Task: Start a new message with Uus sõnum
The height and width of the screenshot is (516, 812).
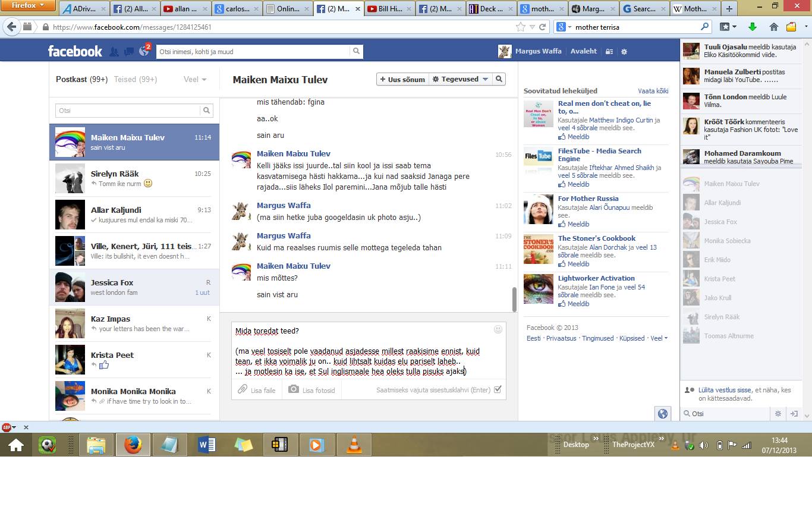Action: pos(402,79)
